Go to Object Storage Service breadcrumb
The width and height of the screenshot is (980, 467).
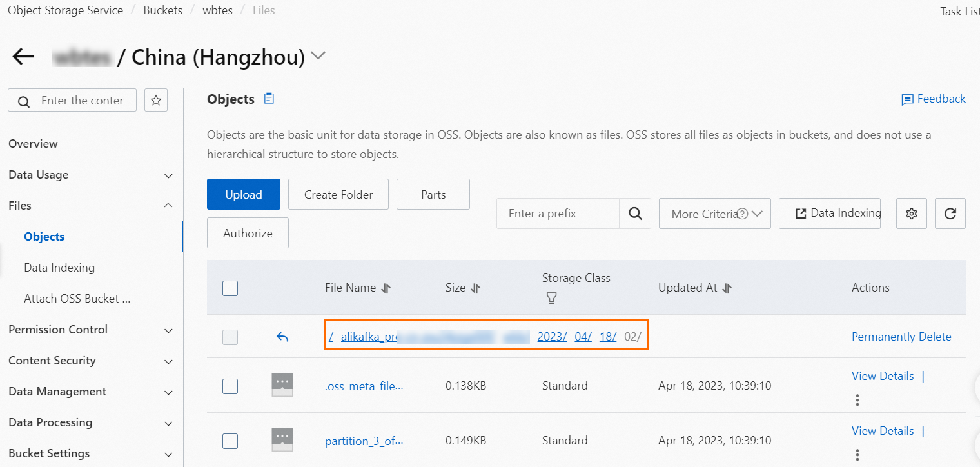click(66, 10)
